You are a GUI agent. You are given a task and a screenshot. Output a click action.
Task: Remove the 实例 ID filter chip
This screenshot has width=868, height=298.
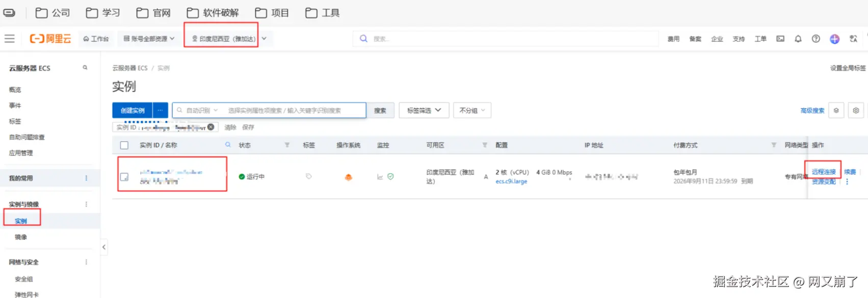click(211, 127)
